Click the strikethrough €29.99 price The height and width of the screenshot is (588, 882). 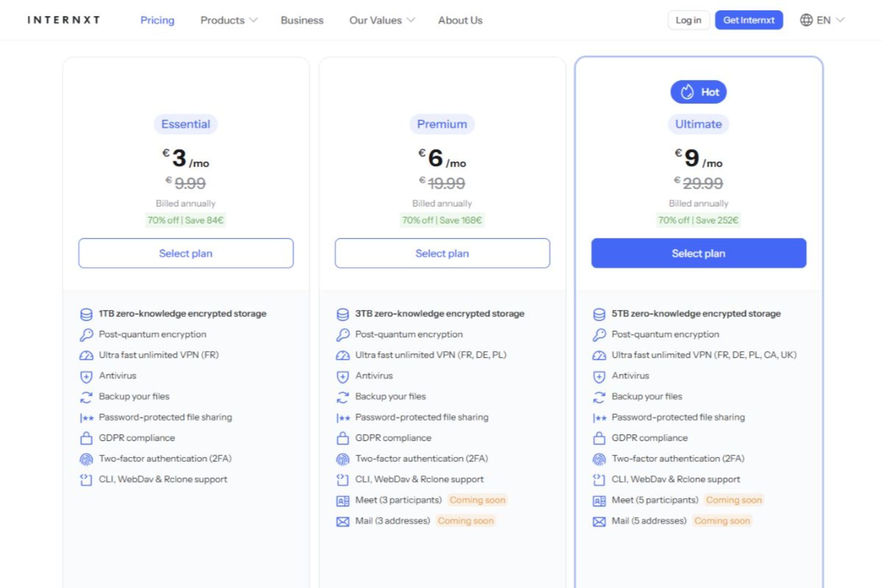(698, 183)
